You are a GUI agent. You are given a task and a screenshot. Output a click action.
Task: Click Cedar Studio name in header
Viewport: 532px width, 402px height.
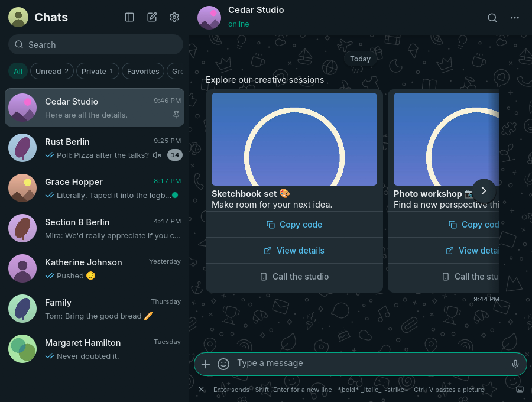pyautogui.click(x=256, y=10)
